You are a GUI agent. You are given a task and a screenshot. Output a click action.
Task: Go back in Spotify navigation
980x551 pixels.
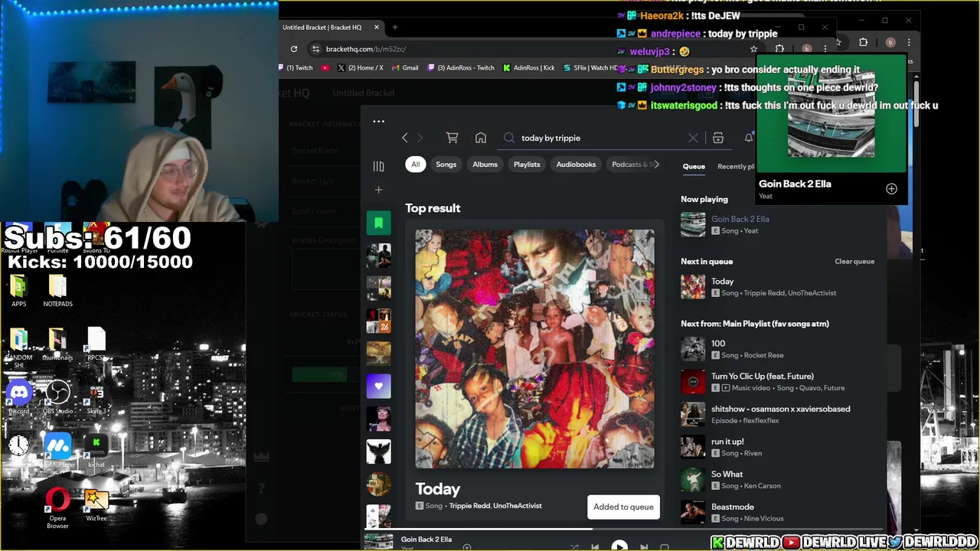405,138
